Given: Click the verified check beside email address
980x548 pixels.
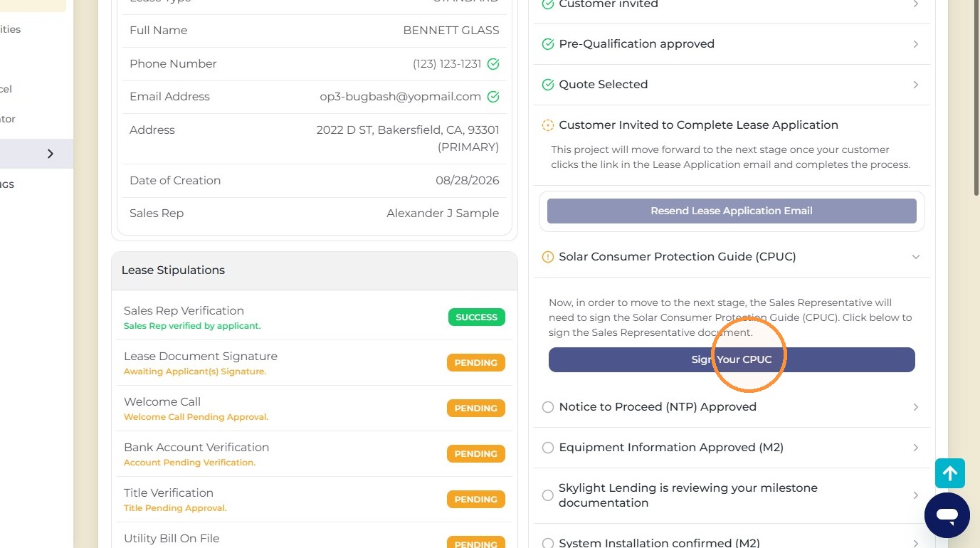Looking at the screenshot, I should (x=493, y=97).
